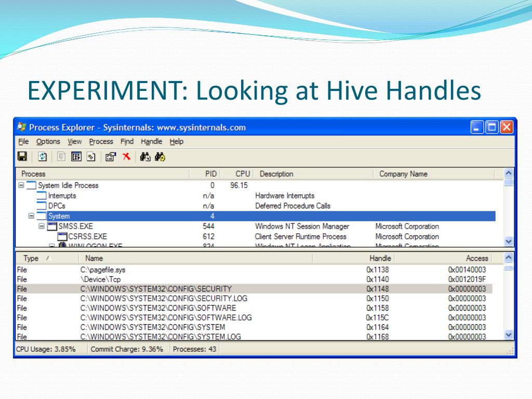Click the Interrupts process icon
532x399 pixels.
(42, 195)
